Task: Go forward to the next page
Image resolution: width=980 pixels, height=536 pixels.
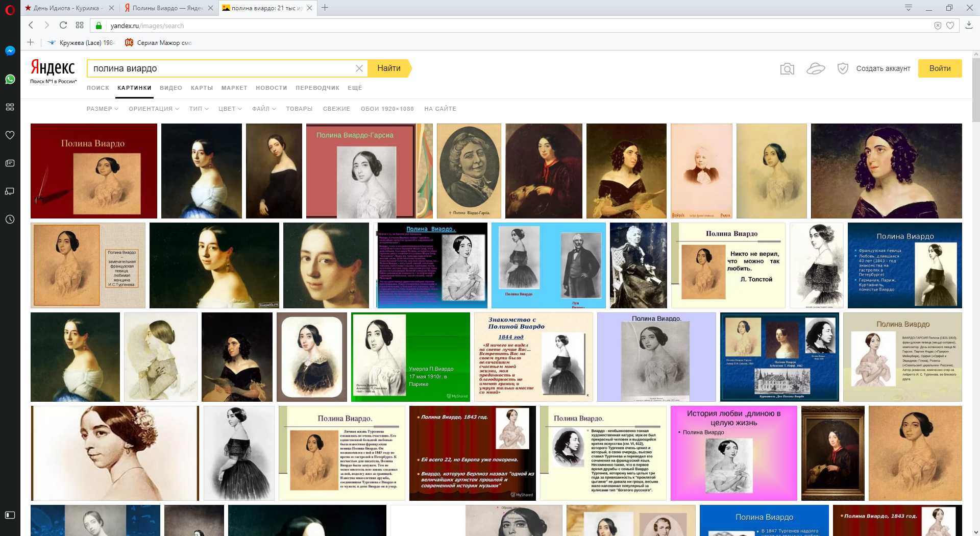Action: click(x=47, y=25)
